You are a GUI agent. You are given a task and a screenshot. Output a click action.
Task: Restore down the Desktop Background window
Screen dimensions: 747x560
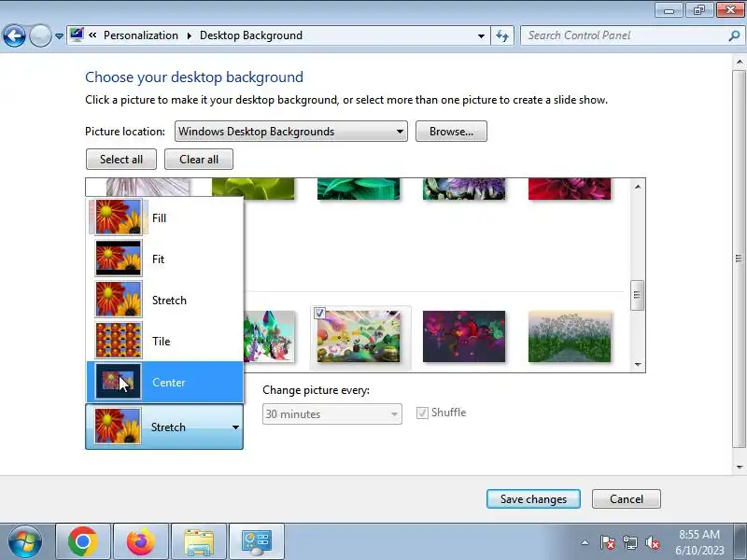(x=698, y=10)
